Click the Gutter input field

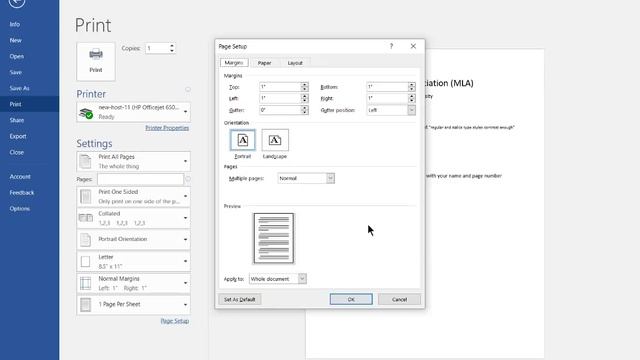(x=280, y=110)
